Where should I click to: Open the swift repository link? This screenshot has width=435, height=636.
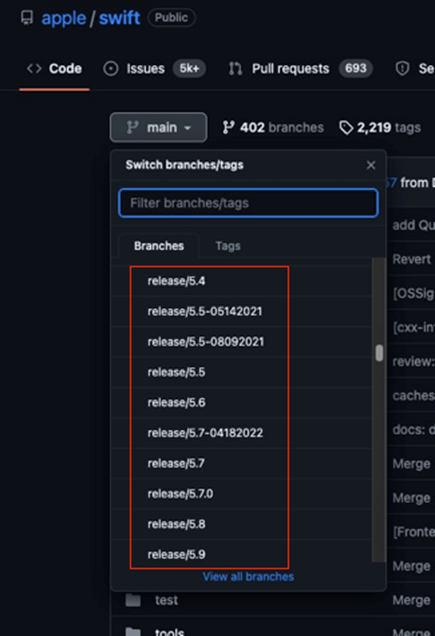click(119, 18)
